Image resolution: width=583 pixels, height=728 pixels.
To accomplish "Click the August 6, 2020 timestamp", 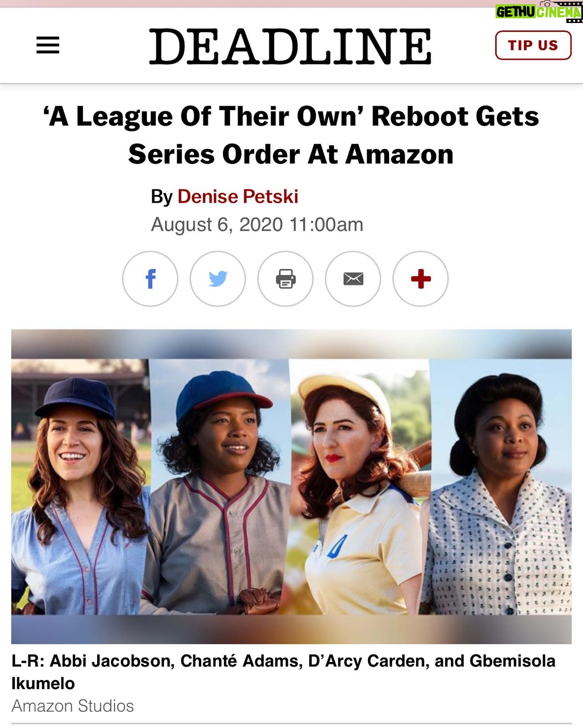I will click(257, 225).
